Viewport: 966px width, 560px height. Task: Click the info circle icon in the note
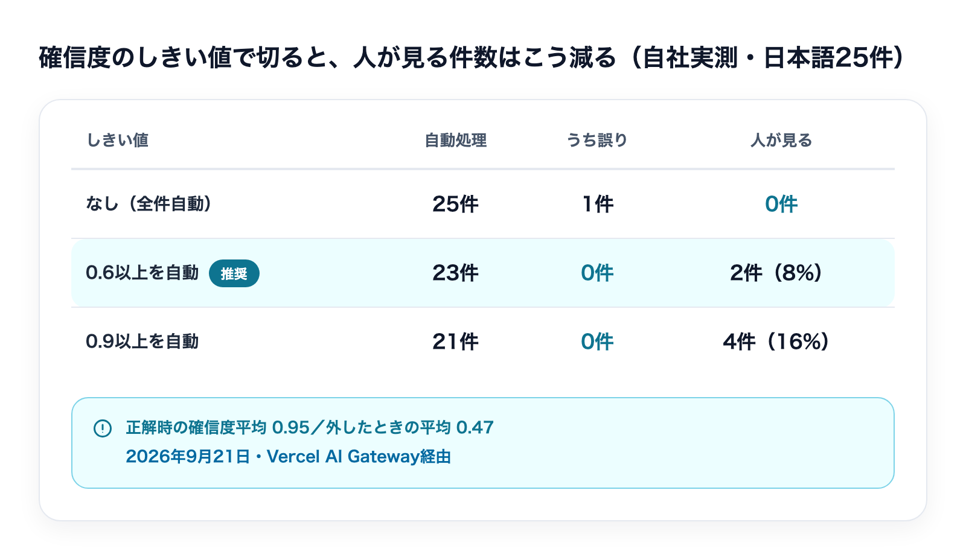pyautogui.click(x=103, y=428)
